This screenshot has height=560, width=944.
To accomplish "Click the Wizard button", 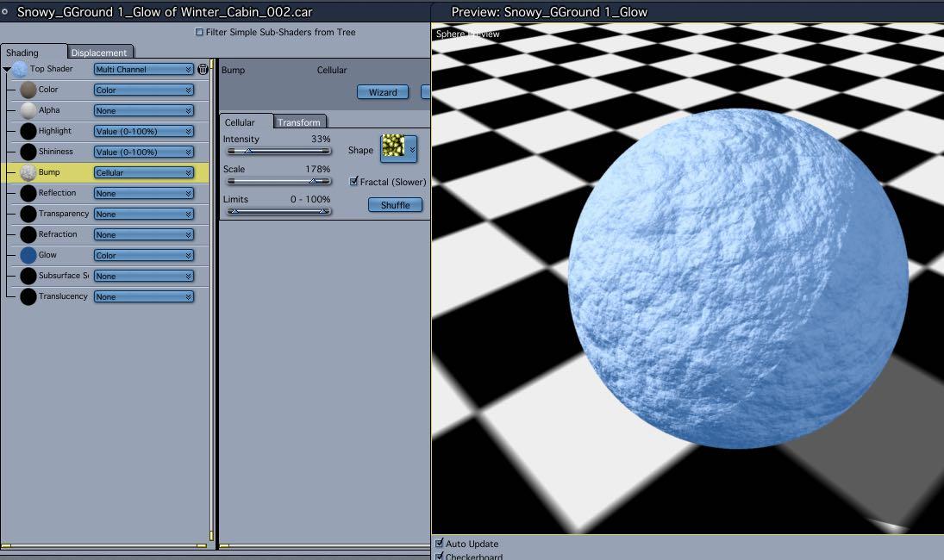I will (383, 92).
